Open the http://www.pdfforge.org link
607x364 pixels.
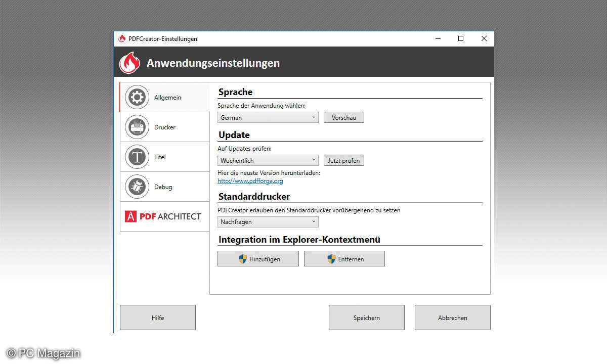[x=250, y=180]
